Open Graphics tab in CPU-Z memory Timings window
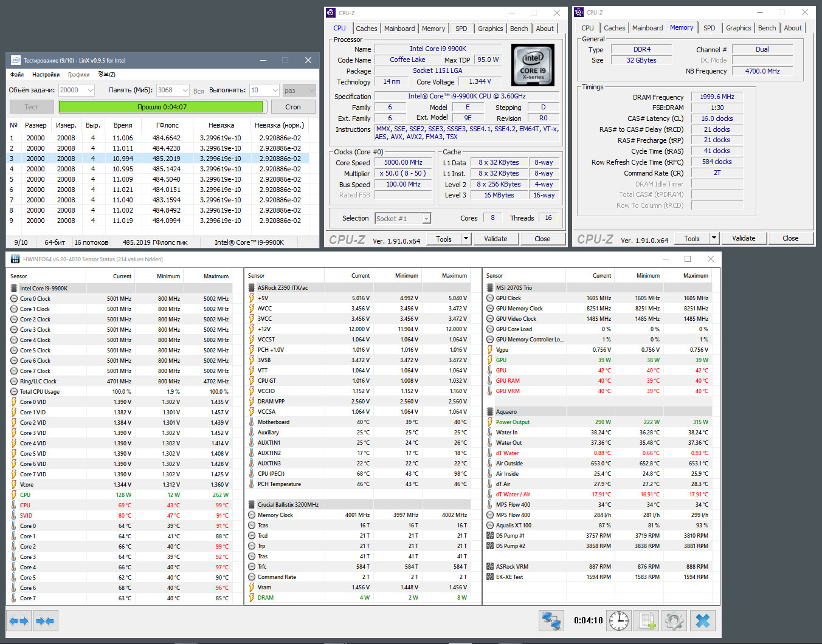The width and height of the screenshot is (822, 644). coord(739,28)
